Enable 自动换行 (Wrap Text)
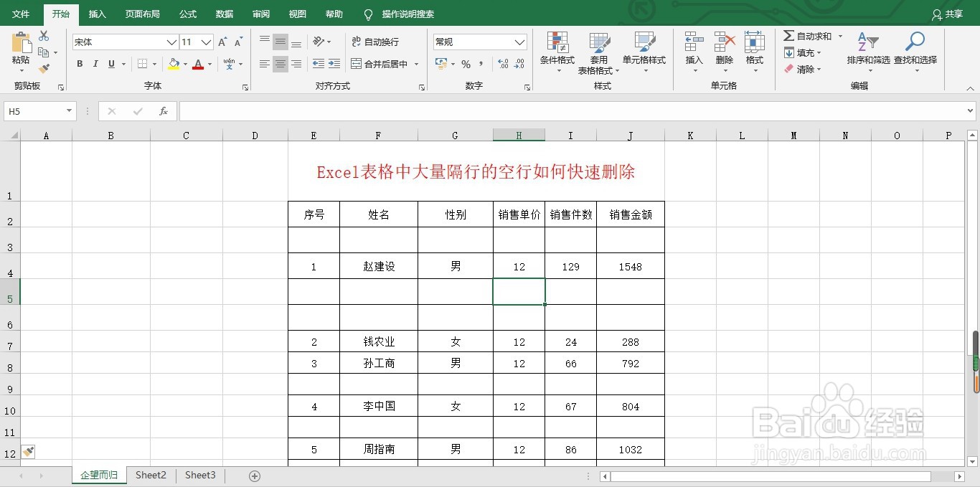This screenshot has height=487, width=980. pyautogui.click(x=378, y=42)
